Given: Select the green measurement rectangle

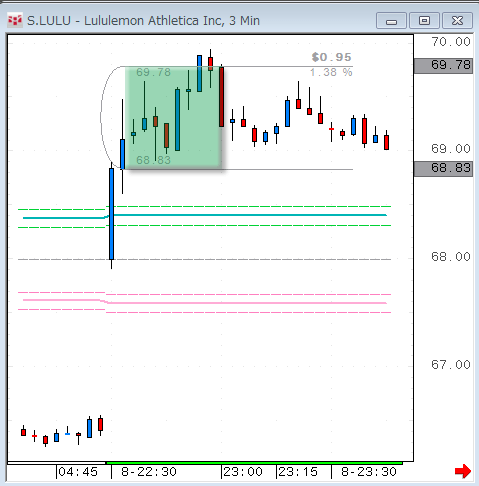Looking at the screenshot, I should pos(173,118).
